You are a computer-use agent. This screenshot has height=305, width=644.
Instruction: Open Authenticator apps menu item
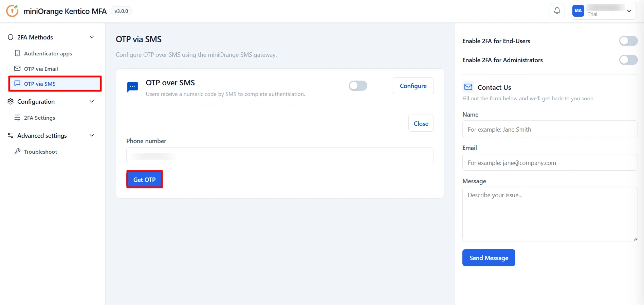point(55,53)
